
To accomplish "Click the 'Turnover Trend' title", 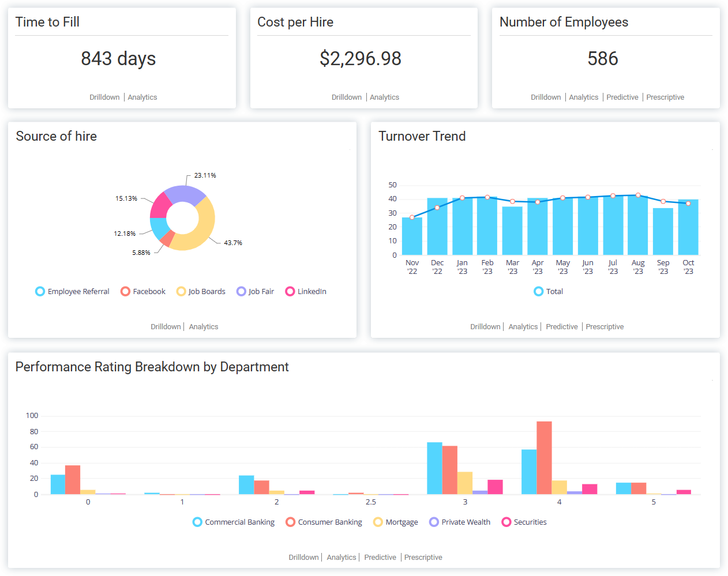I will tap(422, 137).
